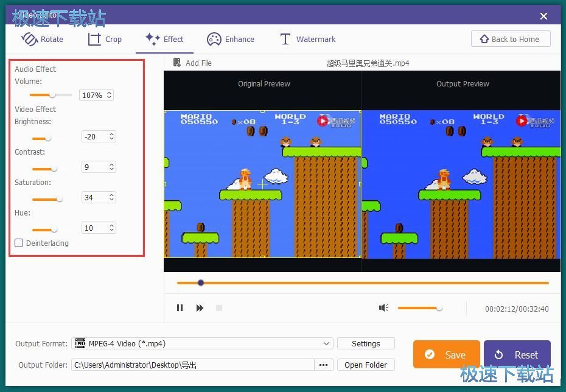Select the Effect tab
Screen dimensions: 566x392
[x=164, y=39]
